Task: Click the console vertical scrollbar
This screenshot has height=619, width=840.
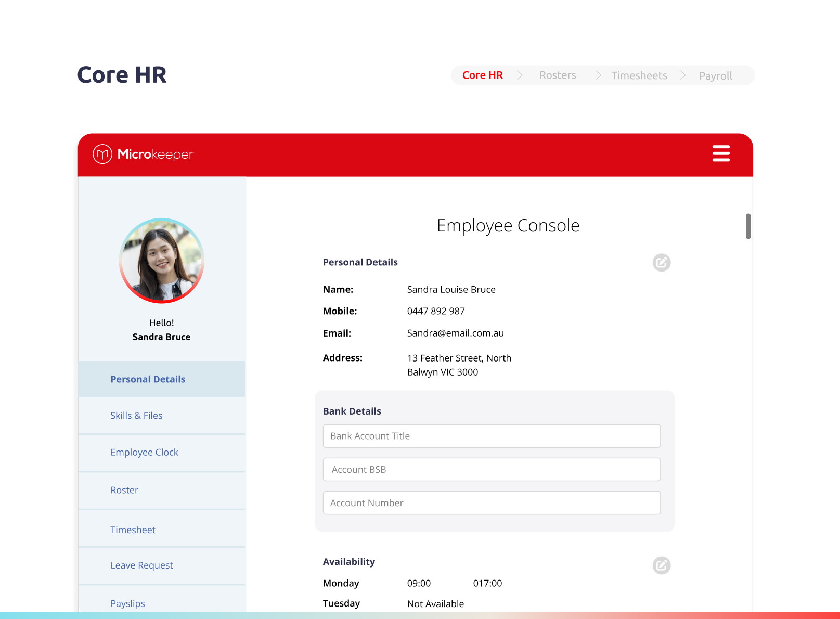Action: tap(748, 226)
